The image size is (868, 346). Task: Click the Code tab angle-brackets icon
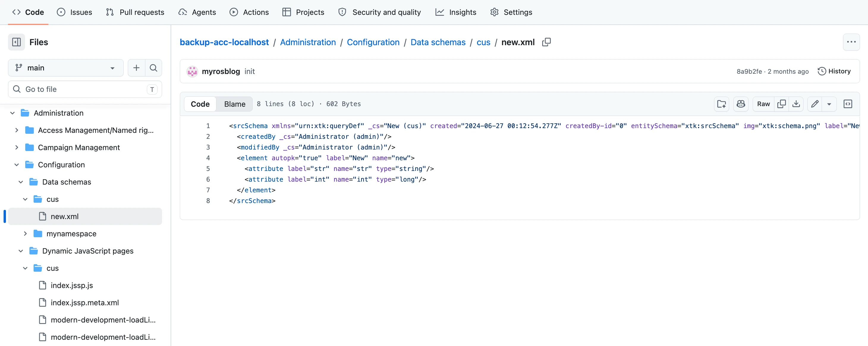17,12
